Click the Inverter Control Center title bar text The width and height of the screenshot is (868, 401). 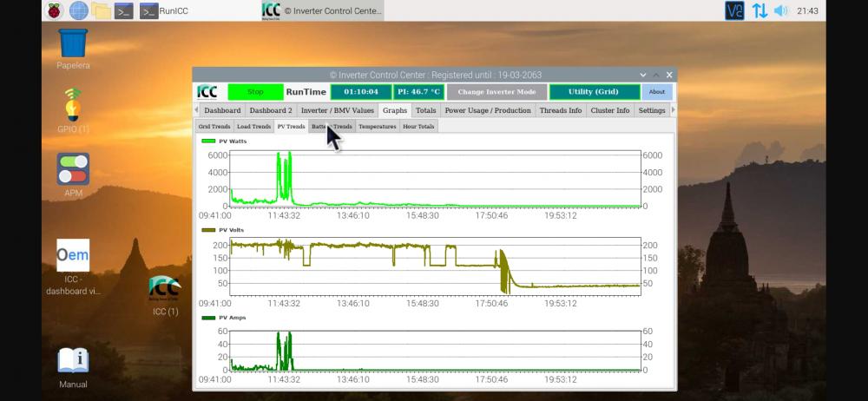pyautogui.click(x=436, y=75)
